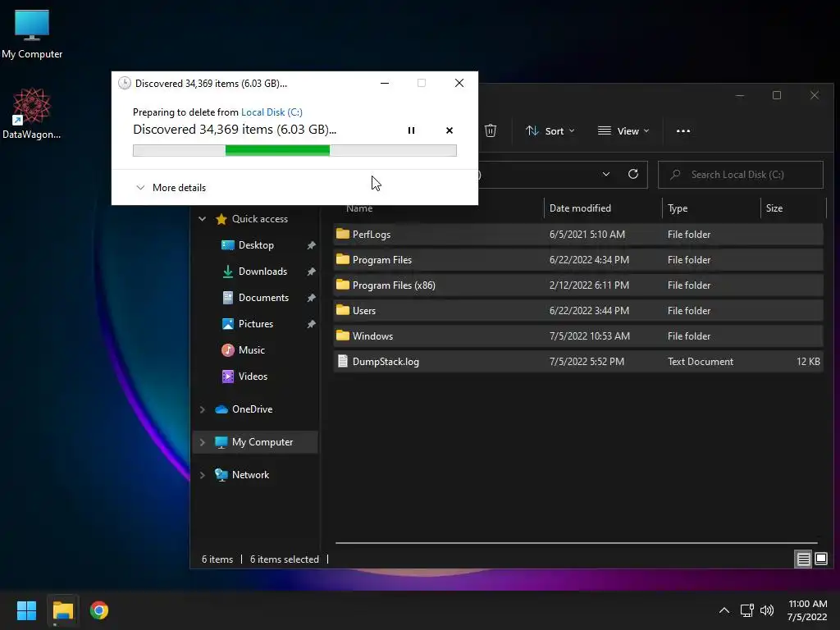This screenshot has height=630, width=840.
Task: Minimize the delete progress dialog
Action: click(x=385, y=83)
